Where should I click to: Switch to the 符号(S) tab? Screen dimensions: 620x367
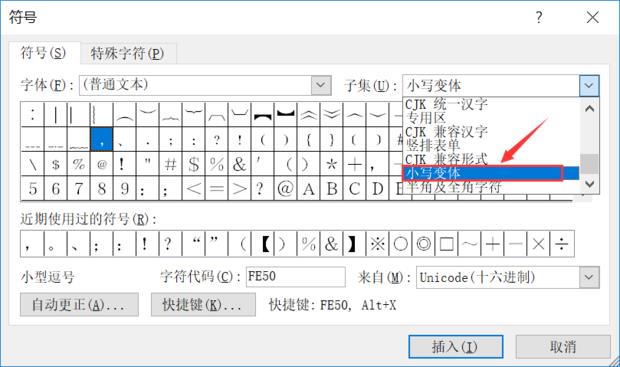[x=43, y=53]
